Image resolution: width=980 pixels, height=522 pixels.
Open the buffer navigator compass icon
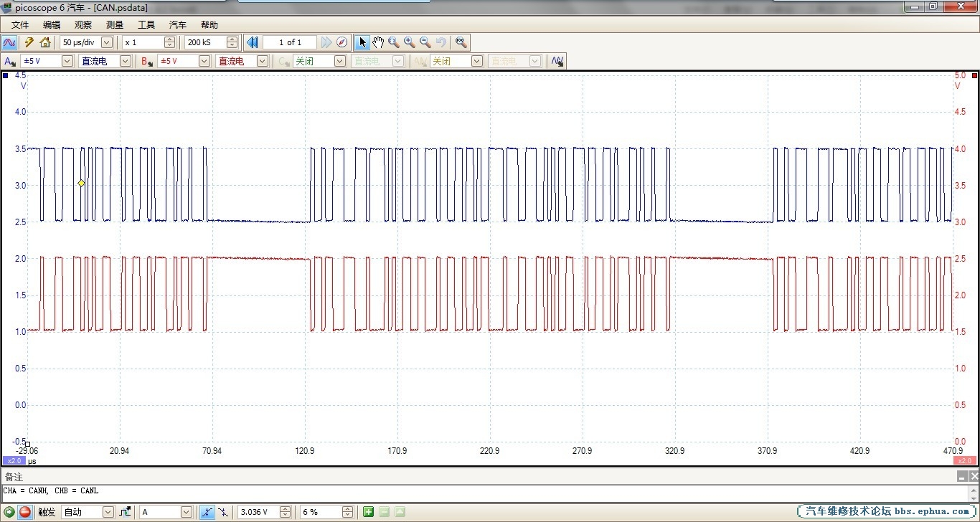pos(342,42)
